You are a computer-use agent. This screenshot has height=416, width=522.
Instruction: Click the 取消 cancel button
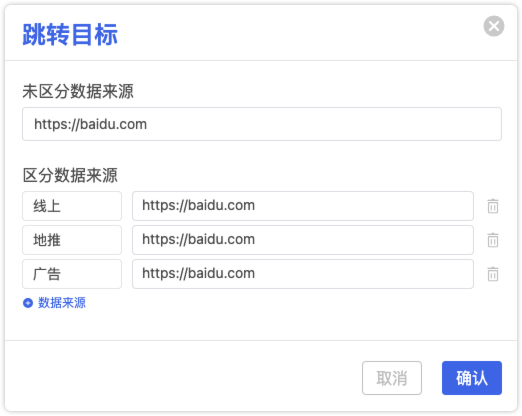point(392,378)
